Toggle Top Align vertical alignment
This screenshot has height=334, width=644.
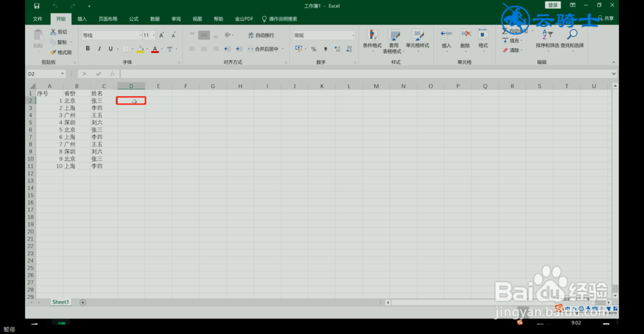[x=192, y=35]
